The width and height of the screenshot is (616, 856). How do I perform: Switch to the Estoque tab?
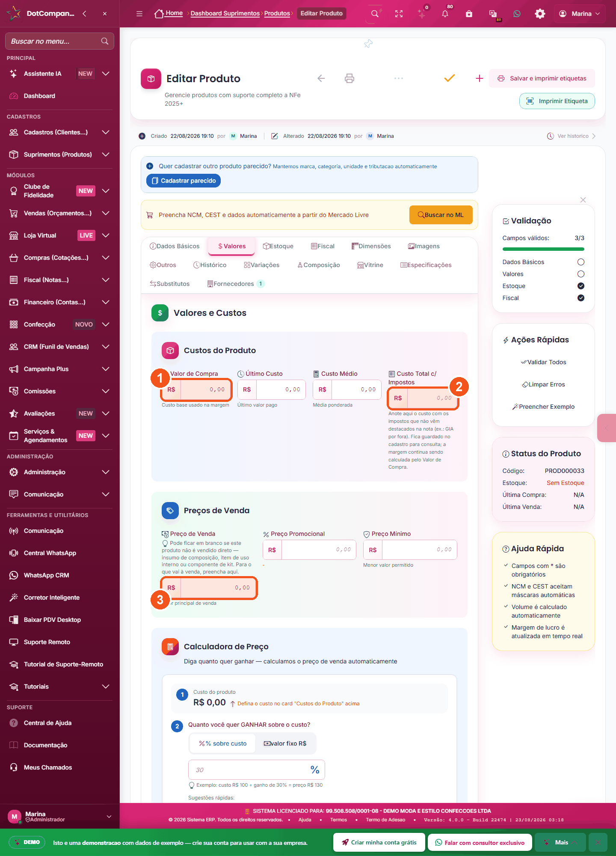tap(278, 246)
